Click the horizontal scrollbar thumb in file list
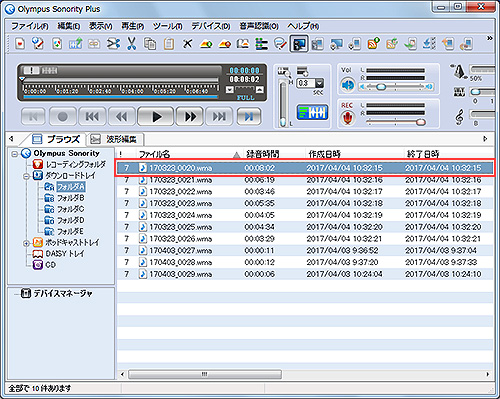 click(205, 374)
